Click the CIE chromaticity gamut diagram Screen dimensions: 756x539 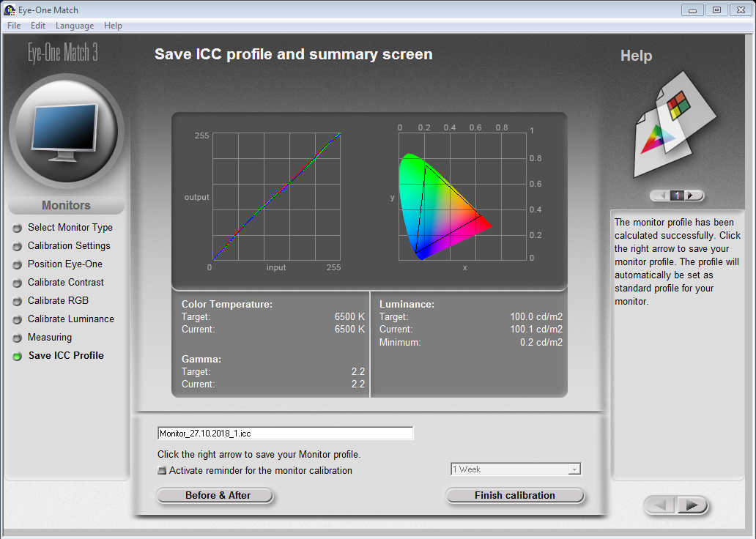(x=462, y=197)
